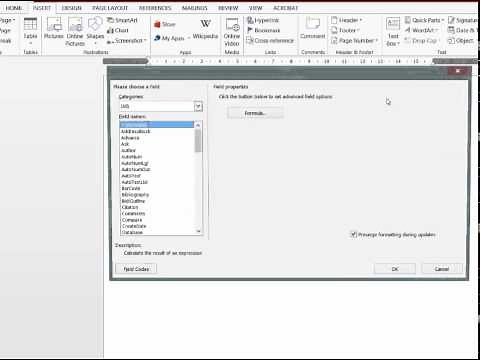Toggle Preserve formatting during updates checkbox
Screen dimensions: 480x360
tap(354, 235)
